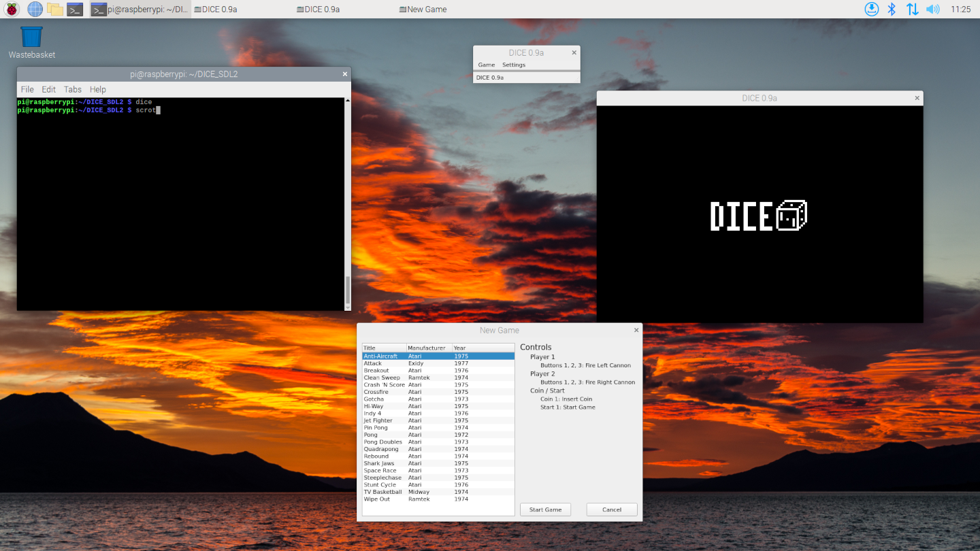Open the Bluetooth tray icon
This screenshot has width=980, height=551.
(x=892, y=9)
